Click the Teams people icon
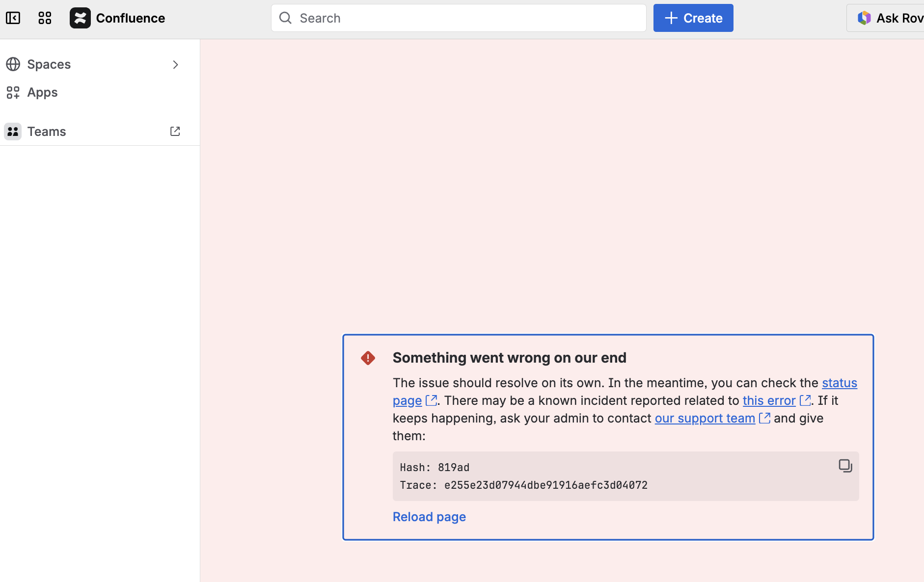Viewport: 924px width, 582px height. [x=13, y=132]
